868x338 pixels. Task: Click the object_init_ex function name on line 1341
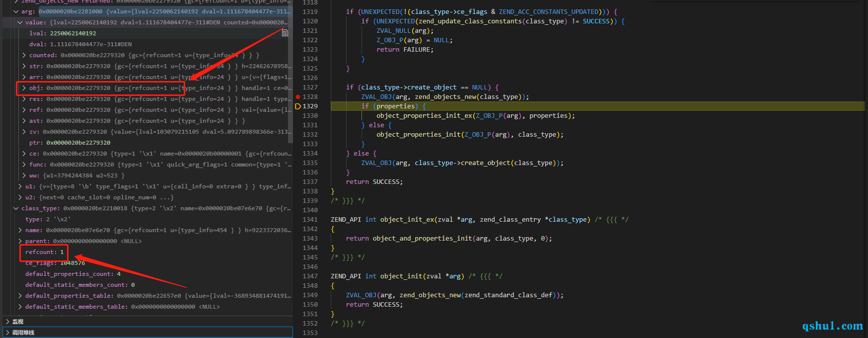[x=407, y=219]
